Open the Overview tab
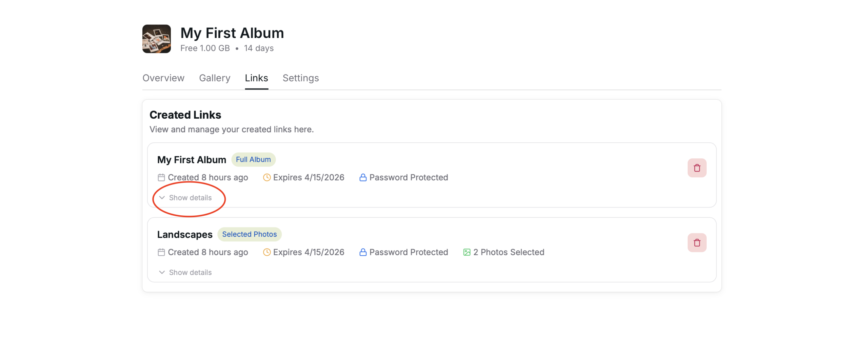The height and width of the screenshot is (353, 868). pos(163,78)
